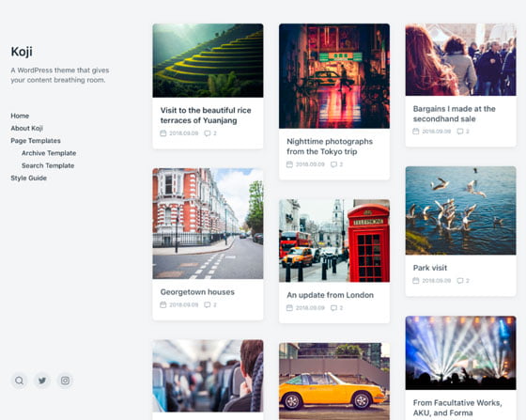Screen dimensions: 526x420
Task: Open 'Bargains I made at the secondhand sale' link
Action: pos(455,114)
